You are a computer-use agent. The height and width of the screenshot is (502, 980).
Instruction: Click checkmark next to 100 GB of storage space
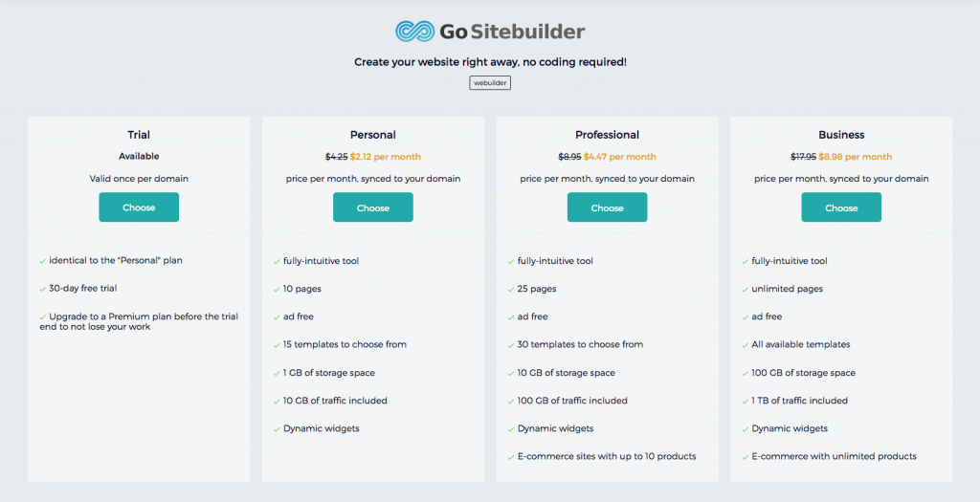746,373
